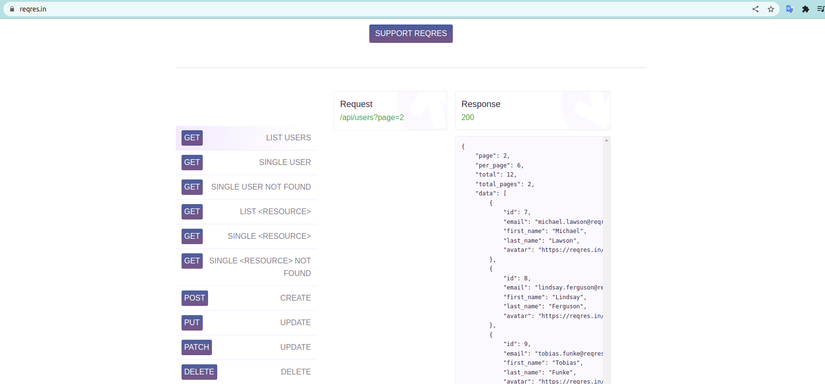Open the /api/users?page=2 request link
825x384 pixels.
pos(372,117)
